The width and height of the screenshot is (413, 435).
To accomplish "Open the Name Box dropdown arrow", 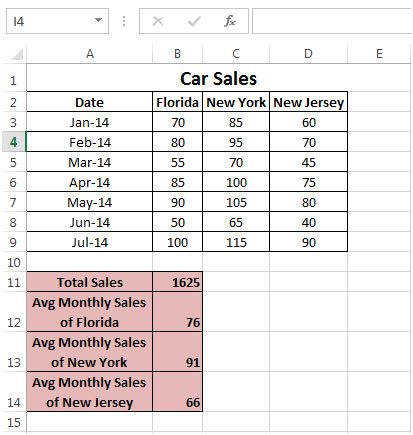I will click(98, 20).
